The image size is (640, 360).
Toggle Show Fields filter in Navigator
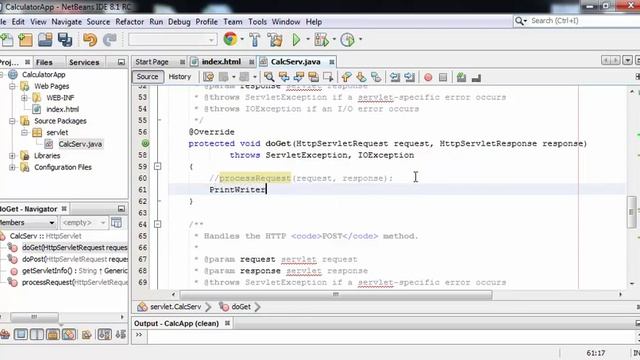pyautogui.click(x=21, y=335)
